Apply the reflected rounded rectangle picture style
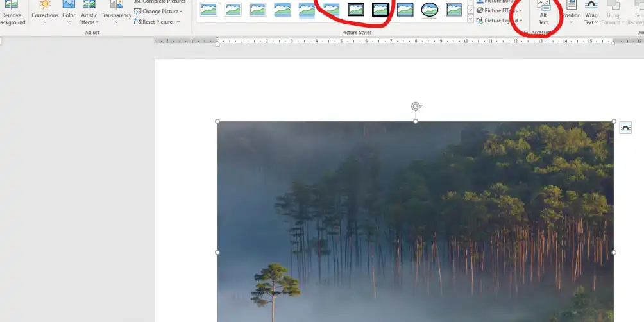This screenshot has height=322, width=644. pos(307,10)
